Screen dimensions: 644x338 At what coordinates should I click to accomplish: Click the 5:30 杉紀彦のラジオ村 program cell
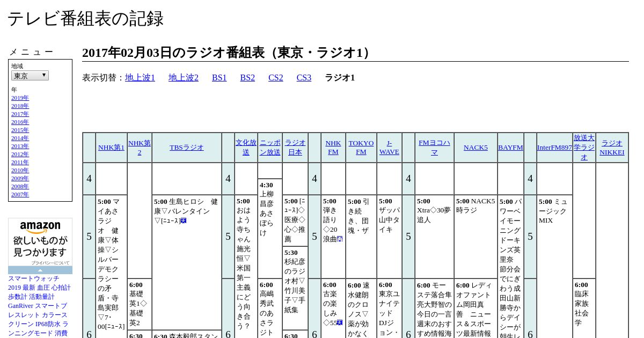(295, 288)
